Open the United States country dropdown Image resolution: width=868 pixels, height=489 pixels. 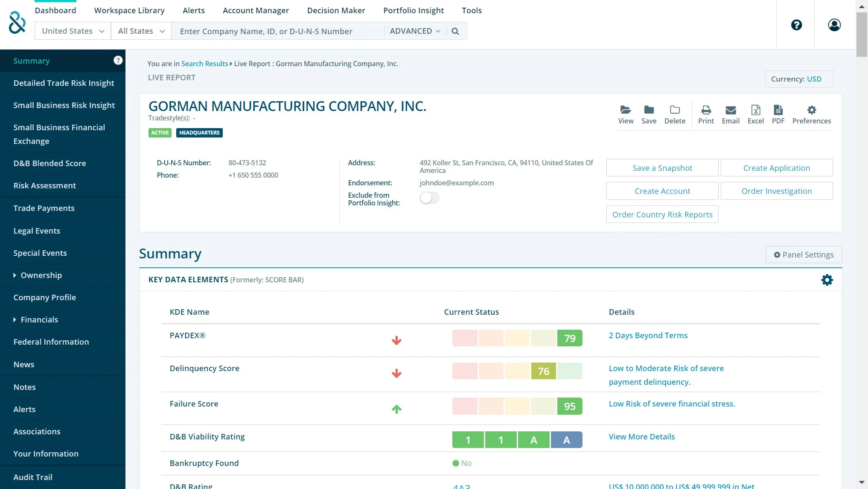pos(73,31)
